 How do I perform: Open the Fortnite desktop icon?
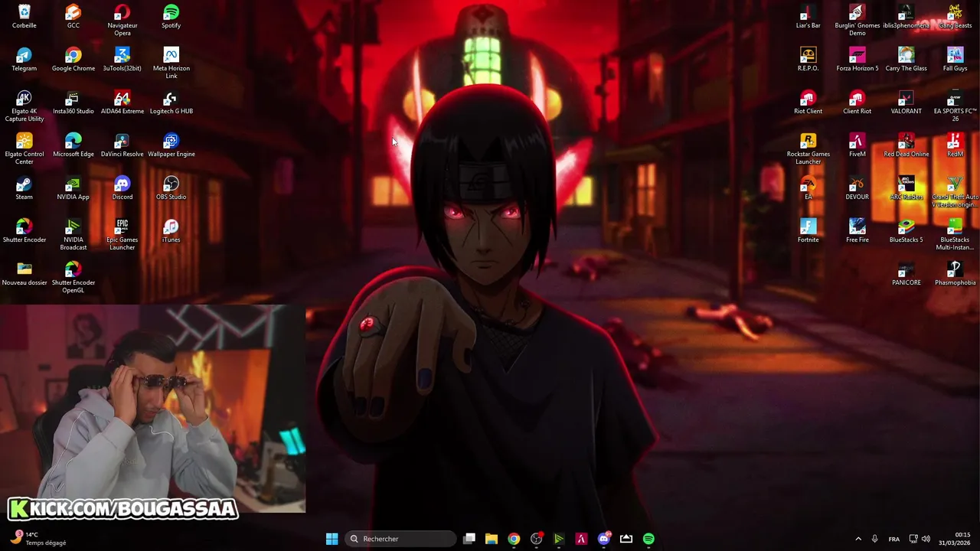808,231
